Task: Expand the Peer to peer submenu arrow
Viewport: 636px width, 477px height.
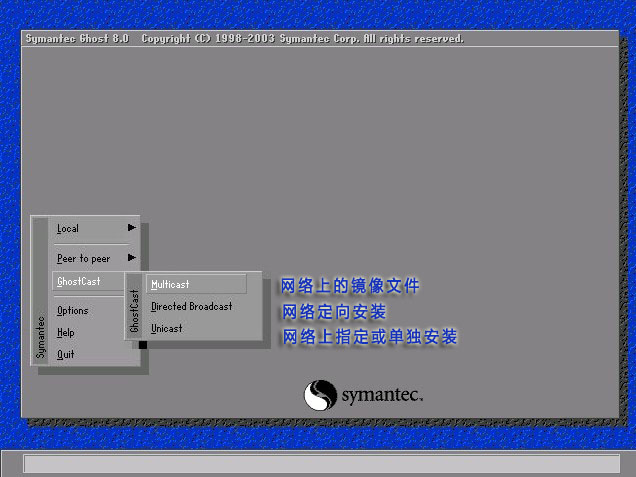Action: (x=131, y=258)
